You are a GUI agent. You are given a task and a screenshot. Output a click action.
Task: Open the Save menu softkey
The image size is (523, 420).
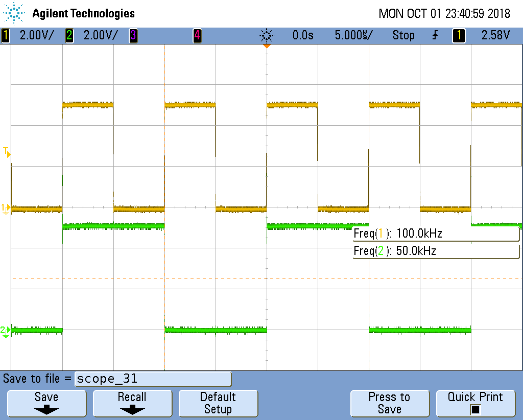(46, 403)
